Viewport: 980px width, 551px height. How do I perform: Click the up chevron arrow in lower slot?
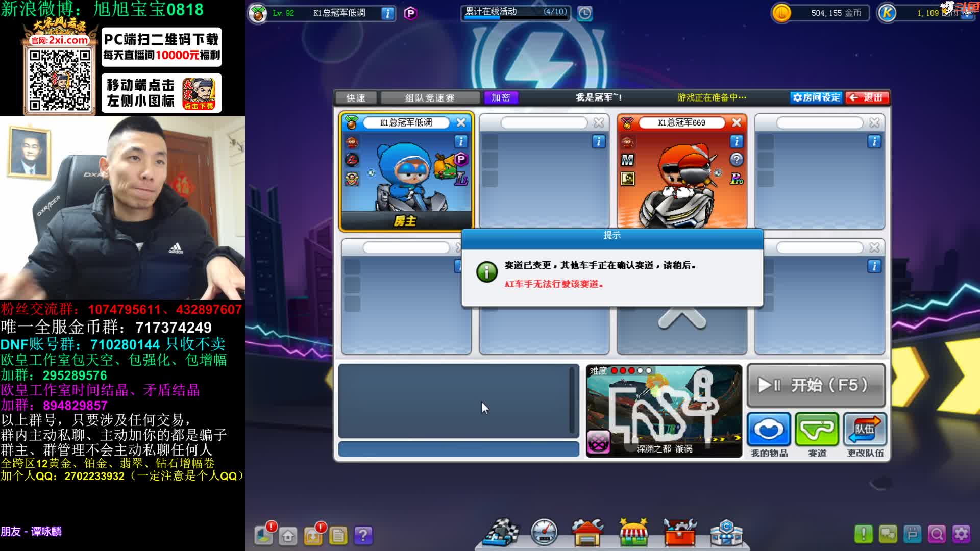click(x=682, y=319)
